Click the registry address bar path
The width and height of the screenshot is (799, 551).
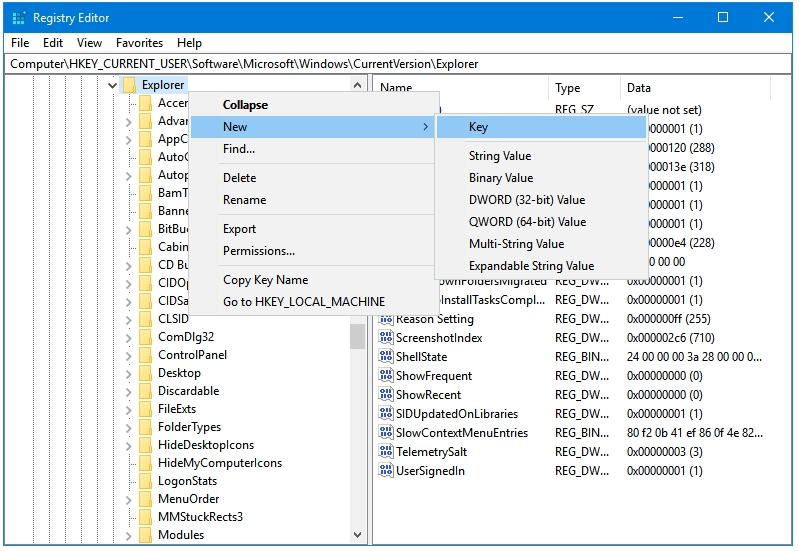pyautogui.click(x=397, y=64)
